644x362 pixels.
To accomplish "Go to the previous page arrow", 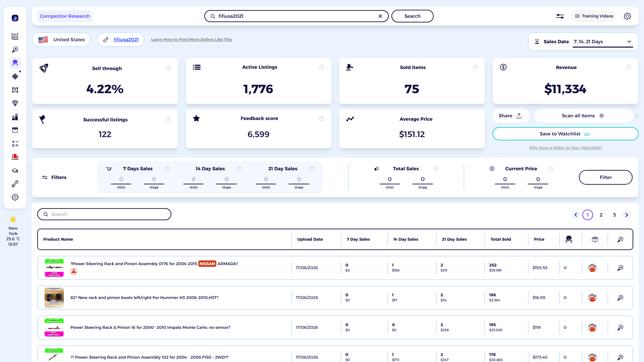I will point(576,215).
